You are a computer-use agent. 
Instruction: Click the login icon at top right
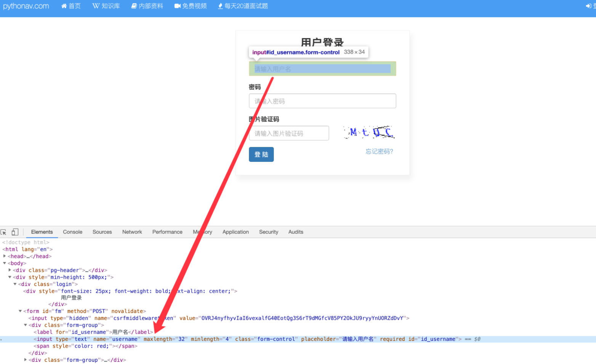589,6
